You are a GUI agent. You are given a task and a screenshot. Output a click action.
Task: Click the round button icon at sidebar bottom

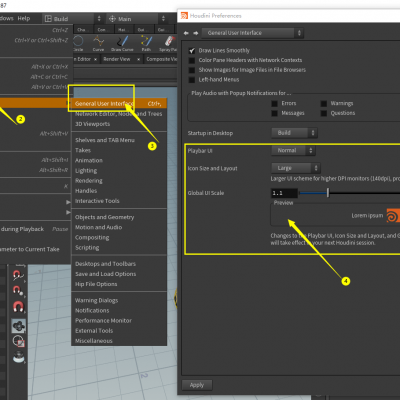click(18, 357)
